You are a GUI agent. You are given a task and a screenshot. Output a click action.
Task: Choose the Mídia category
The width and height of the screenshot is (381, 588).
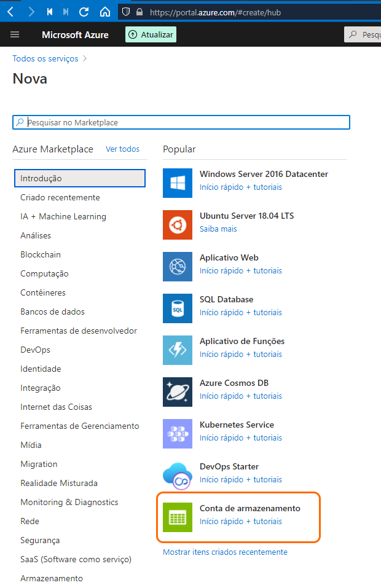click(31, 445)
